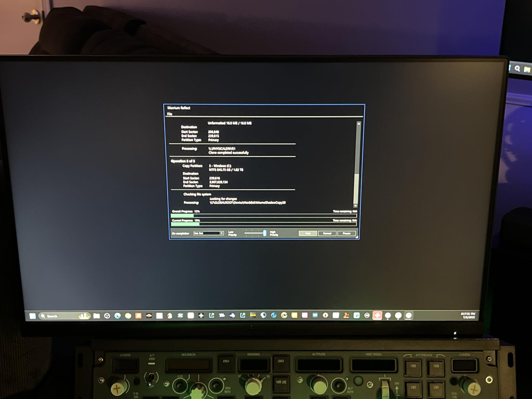Open File Explorer from the taskbar

[96, 316]
